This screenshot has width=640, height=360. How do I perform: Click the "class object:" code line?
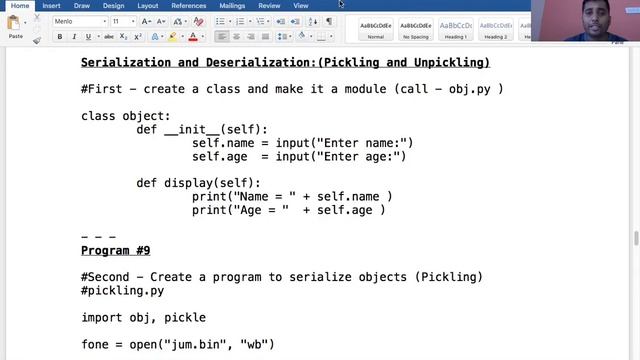click(x=126, y=116)
